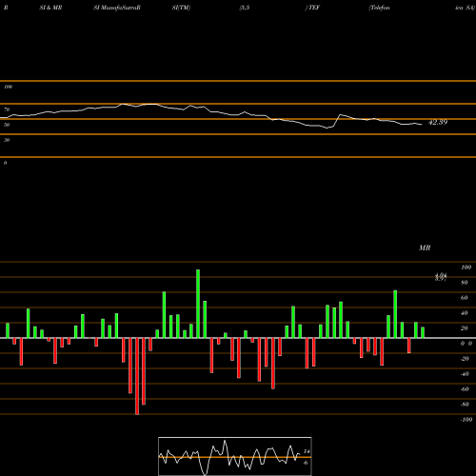The image size is (476, 476).
Task: Click the value -6 in mini chart
Action: click(306, 463)
